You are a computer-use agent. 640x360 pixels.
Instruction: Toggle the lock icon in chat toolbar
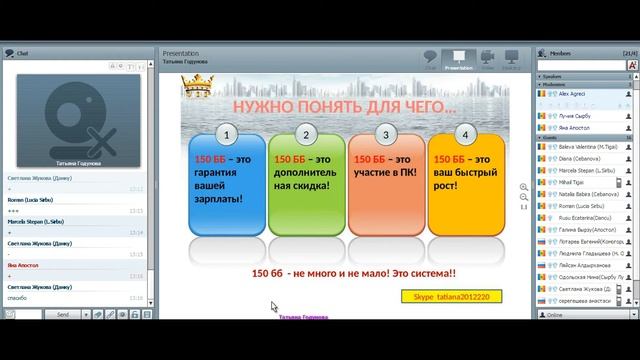(x=135, y=315)
